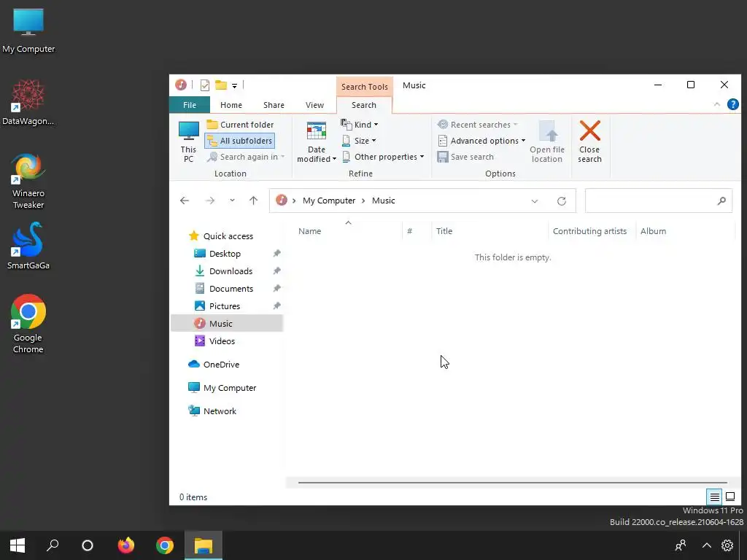The height and width of the screenshot is (560, 747).
Task: Select the Search ribbon tab
Action: coord(364,105)
